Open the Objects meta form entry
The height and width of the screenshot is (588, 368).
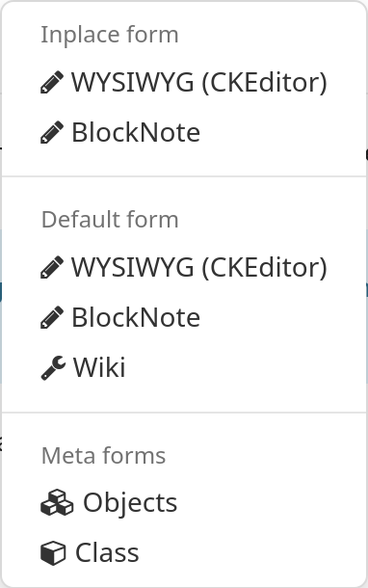point(184,502)
